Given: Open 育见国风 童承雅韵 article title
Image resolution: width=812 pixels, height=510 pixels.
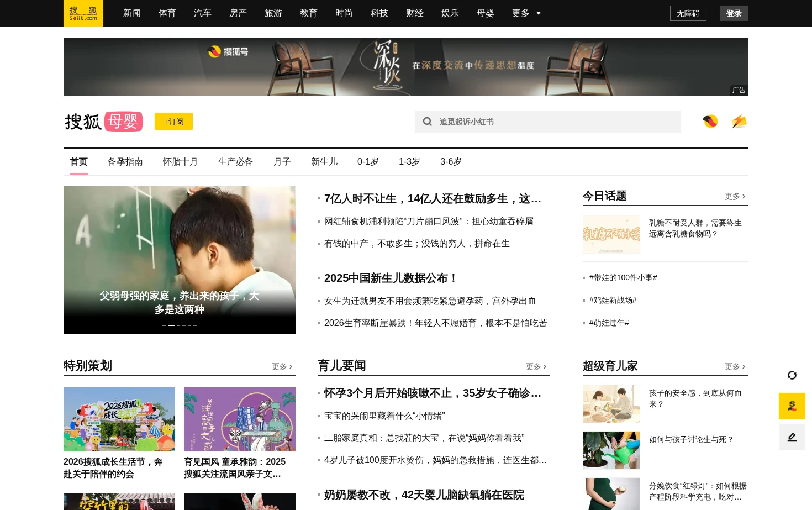Looking at the screenshot, I should pos(235,468).
